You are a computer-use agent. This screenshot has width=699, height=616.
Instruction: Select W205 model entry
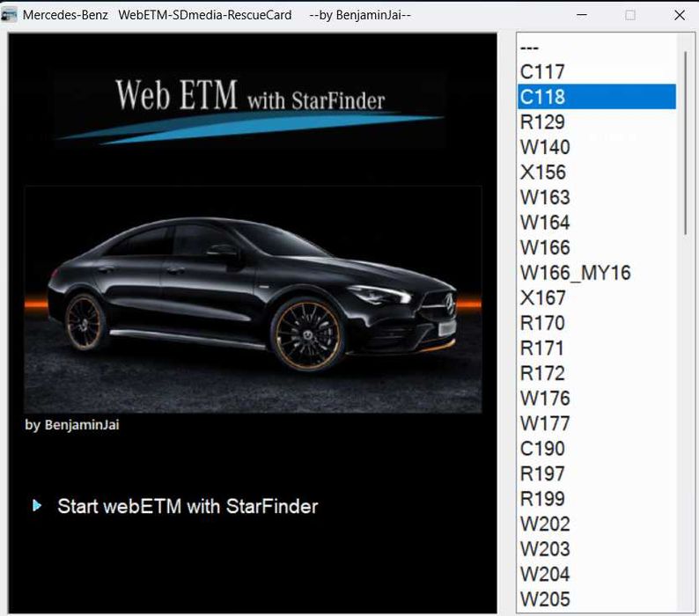coord(597,599)
